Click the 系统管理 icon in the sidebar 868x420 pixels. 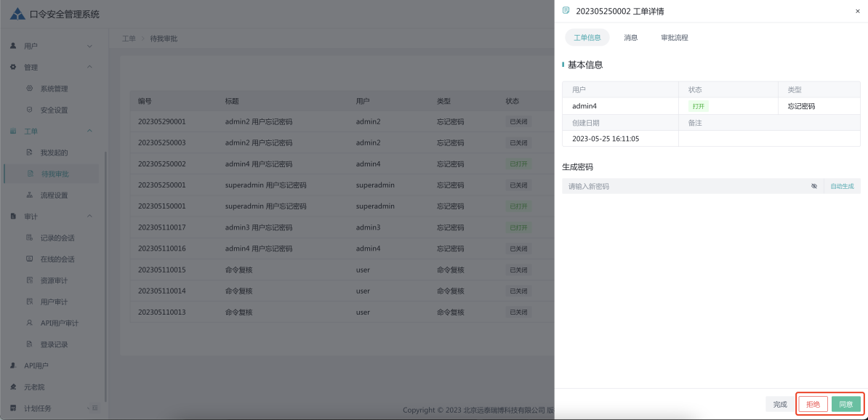click(29, 89)
